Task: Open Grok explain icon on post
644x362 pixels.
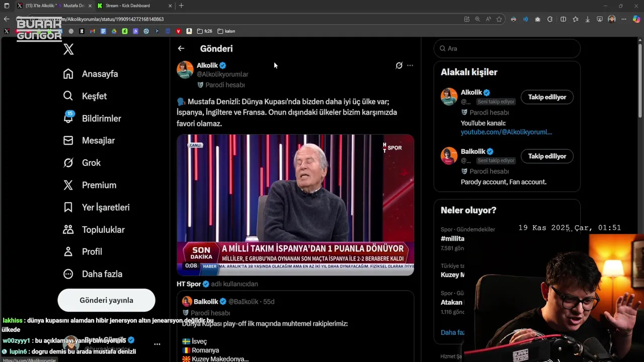Action: 399,65
